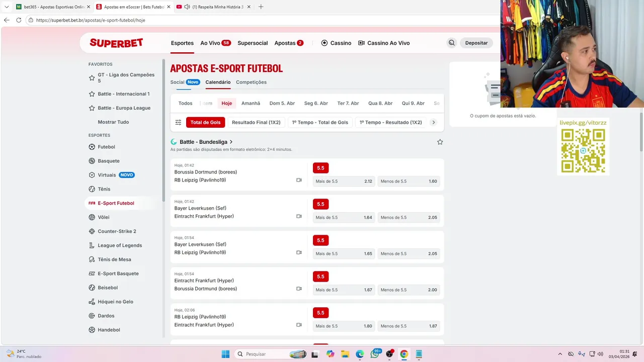
Task: Click the Superbet logo
Action: coord(116,43)
